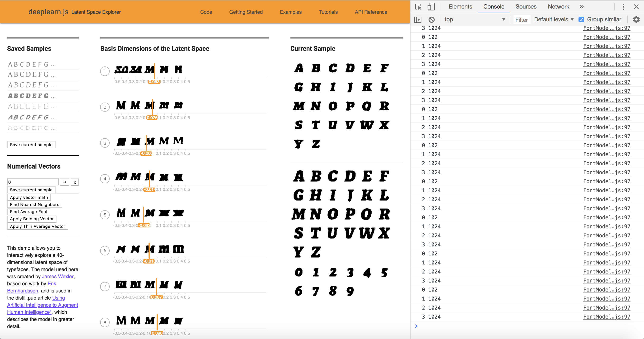Viewport: 644px width, 339px height.
Task: Select the basis dimension 7 circle
Action: click(x=105, y=287)
